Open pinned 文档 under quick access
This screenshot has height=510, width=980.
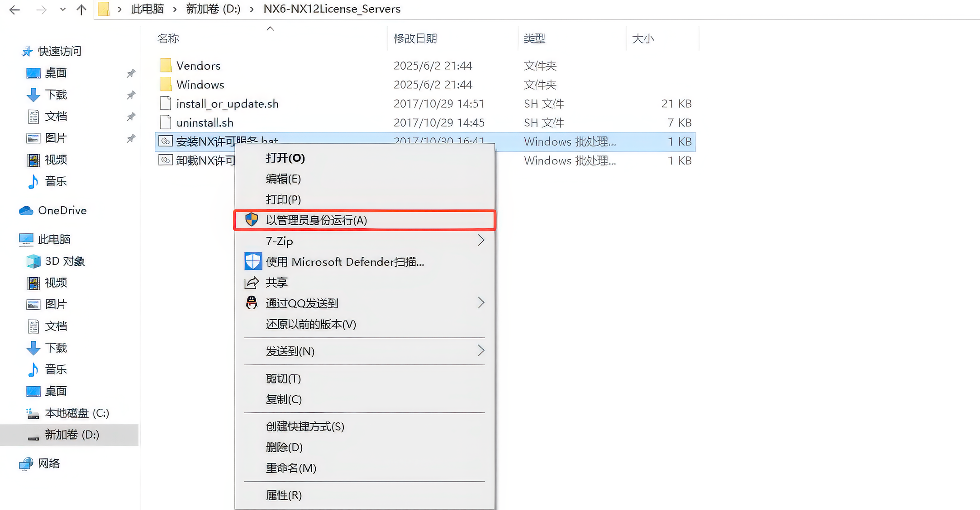(x=56, y=116)
